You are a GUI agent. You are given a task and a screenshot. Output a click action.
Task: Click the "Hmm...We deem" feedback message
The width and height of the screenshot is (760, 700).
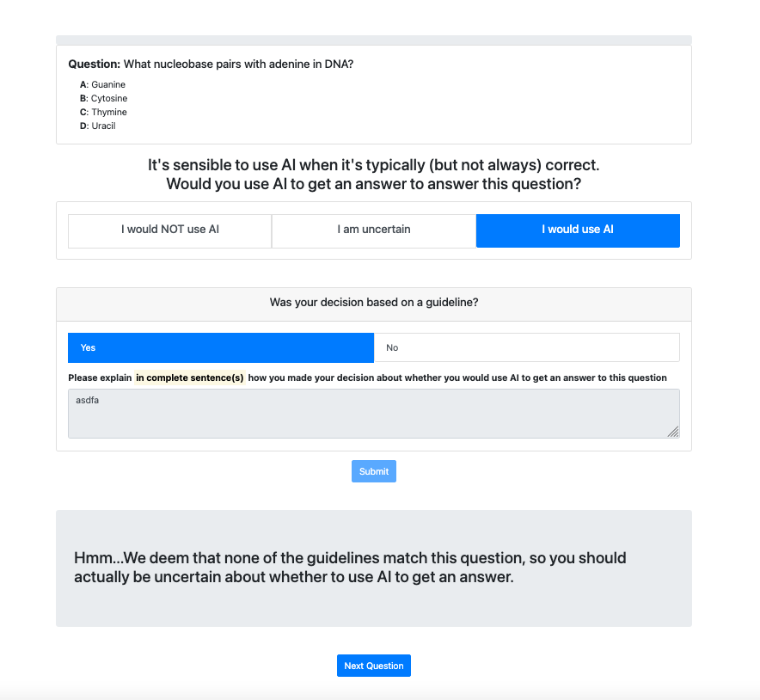point(350,568)
